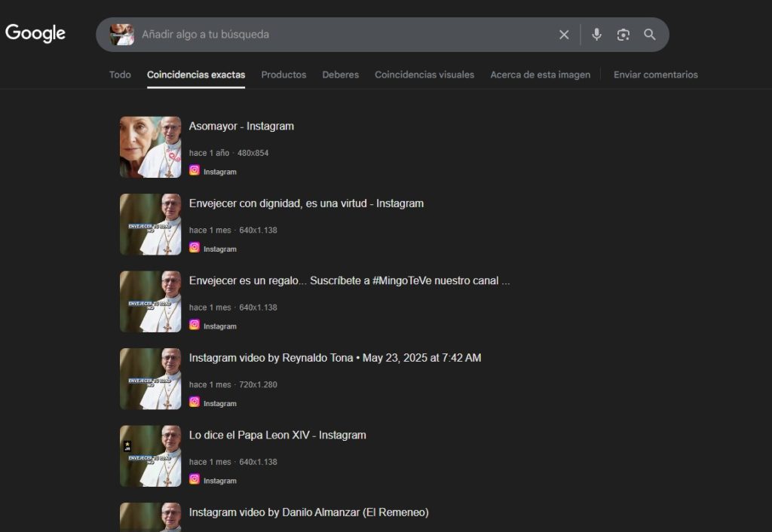This screenshot has height=532, width=772.
Task: Open 'Envejecer con dignidad, es una virtud' result
Action: pos(306,203)
